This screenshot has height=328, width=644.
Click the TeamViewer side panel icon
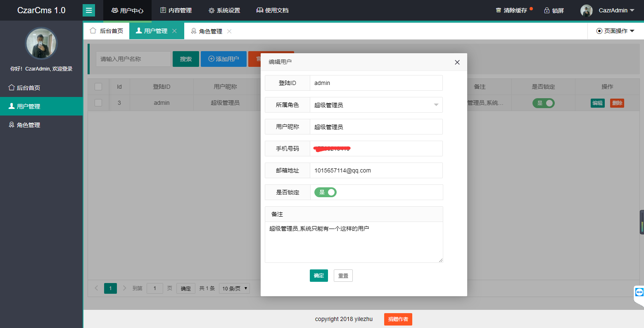[x=639, y=292]
